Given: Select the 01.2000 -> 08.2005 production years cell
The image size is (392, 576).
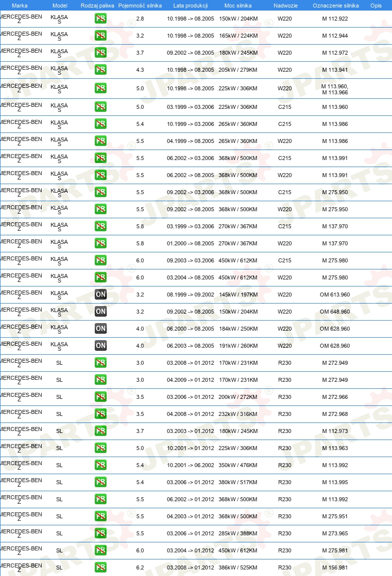Looking at the screenshot, I should click(190, 243).
